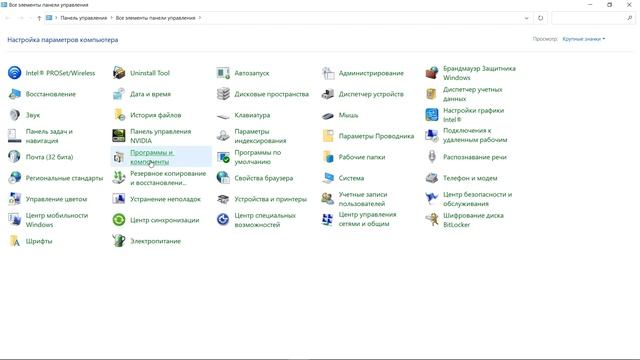Click the Устранение неполадок icon
Screen dimensions: 640x360
click(x=119, y=199)
